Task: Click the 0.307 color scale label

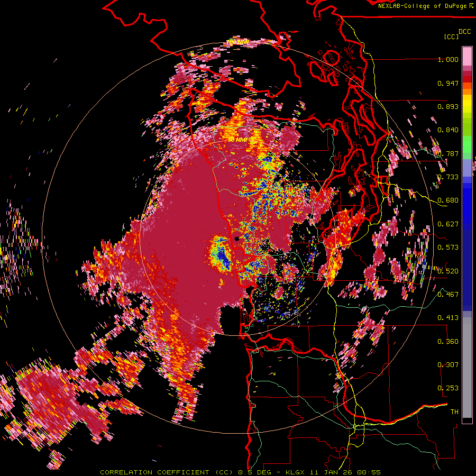Action: 448,365
